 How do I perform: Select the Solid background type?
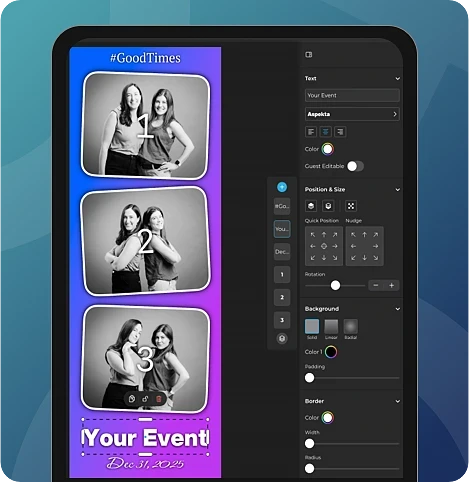(x=312, y=326)
